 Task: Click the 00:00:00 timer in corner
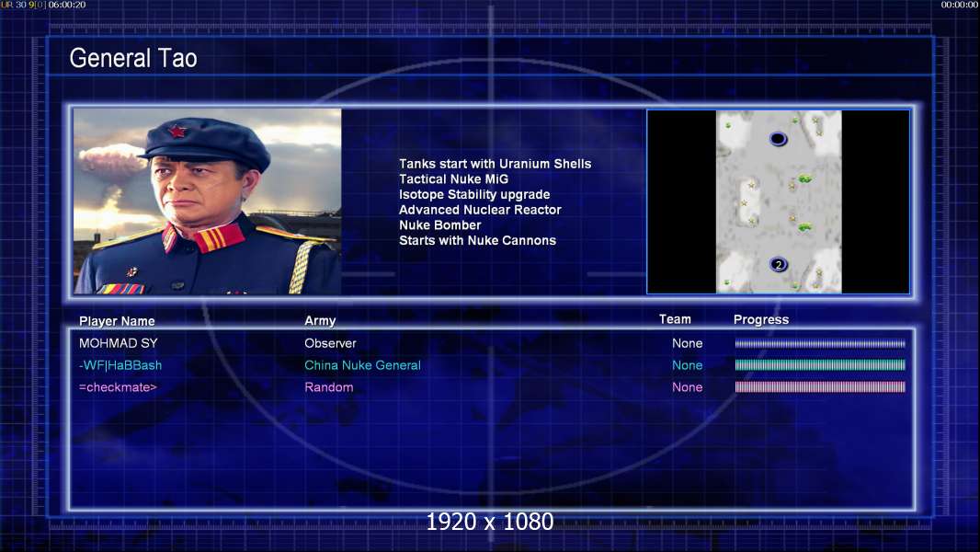(960, 5)
